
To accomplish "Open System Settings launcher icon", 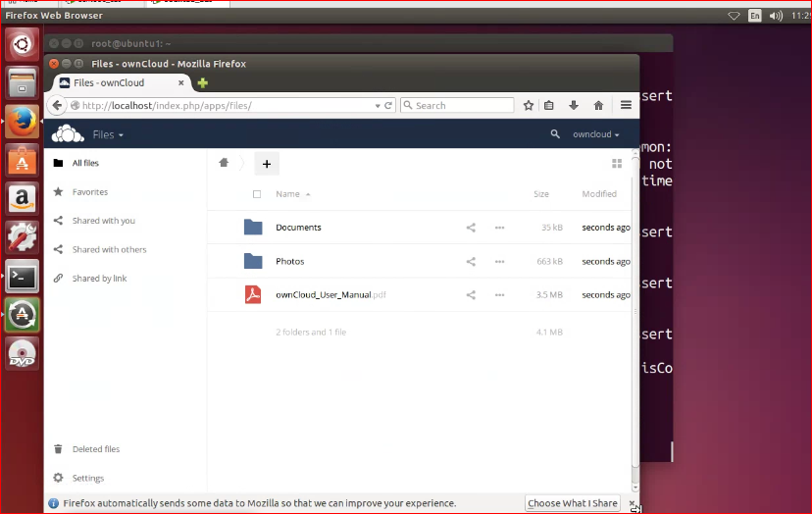I will coord(22,237).
